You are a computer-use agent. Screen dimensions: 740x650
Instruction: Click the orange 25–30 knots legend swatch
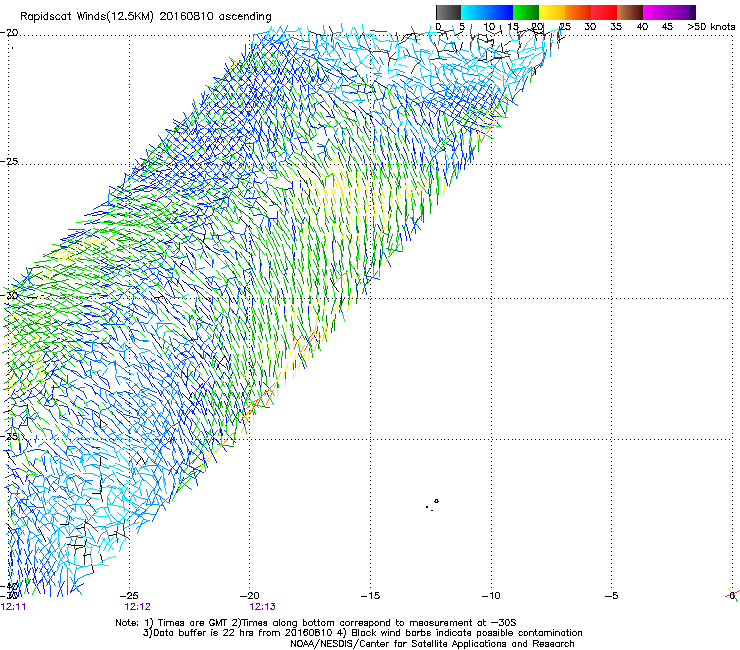578,12
